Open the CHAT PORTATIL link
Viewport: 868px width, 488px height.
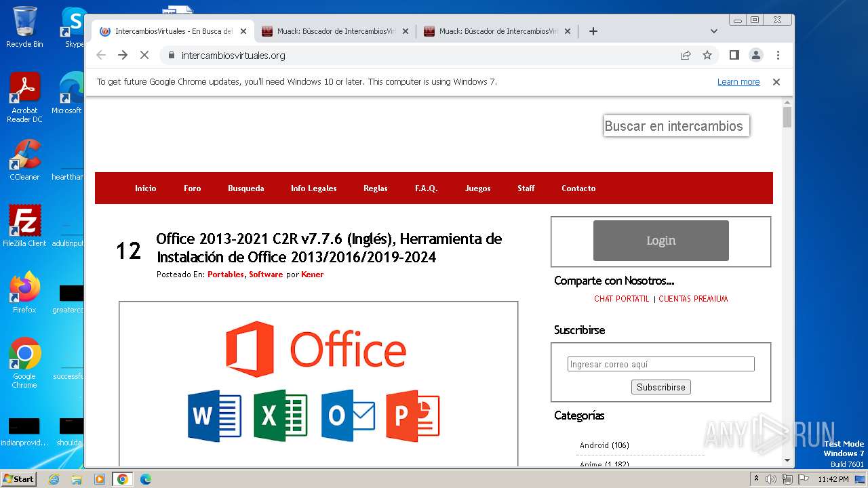click(622, 299)
